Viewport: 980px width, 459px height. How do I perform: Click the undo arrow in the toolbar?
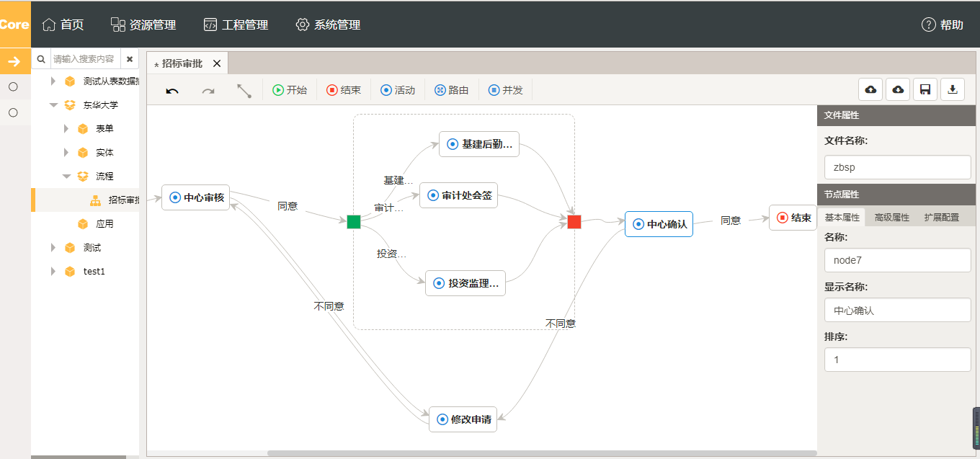pyautogui.click(x=172, y=91)
